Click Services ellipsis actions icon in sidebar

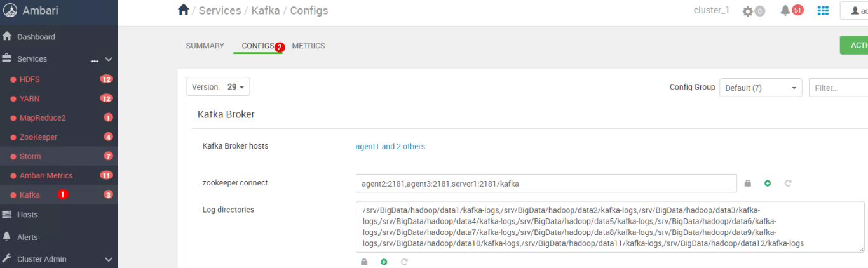pos(95,60)
